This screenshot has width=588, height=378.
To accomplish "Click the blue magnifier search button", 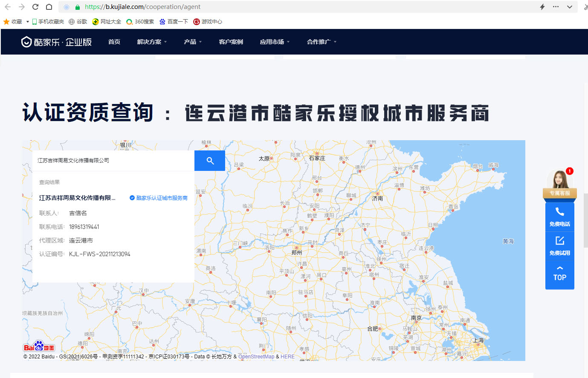I will tap(210, 161).
